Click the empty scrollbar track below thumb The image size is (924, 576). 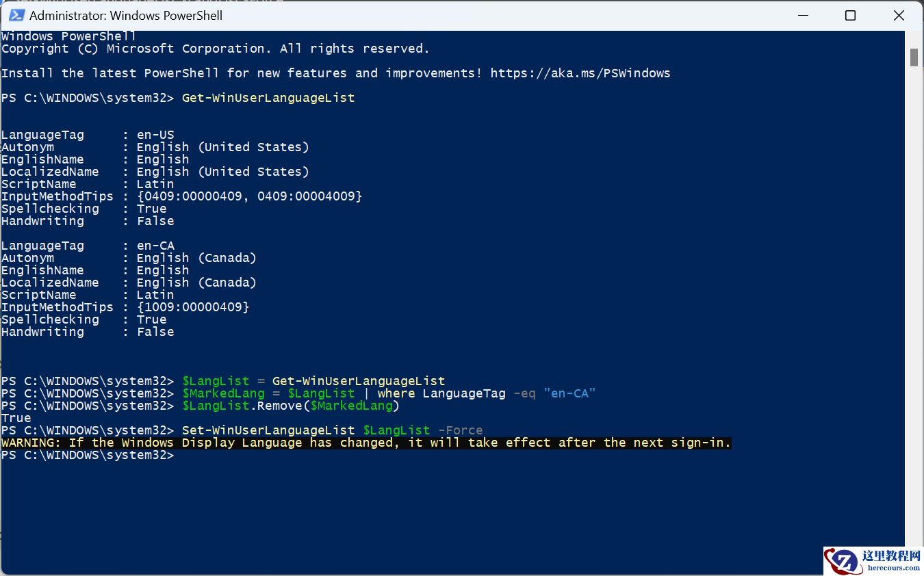tap(914, 308)
